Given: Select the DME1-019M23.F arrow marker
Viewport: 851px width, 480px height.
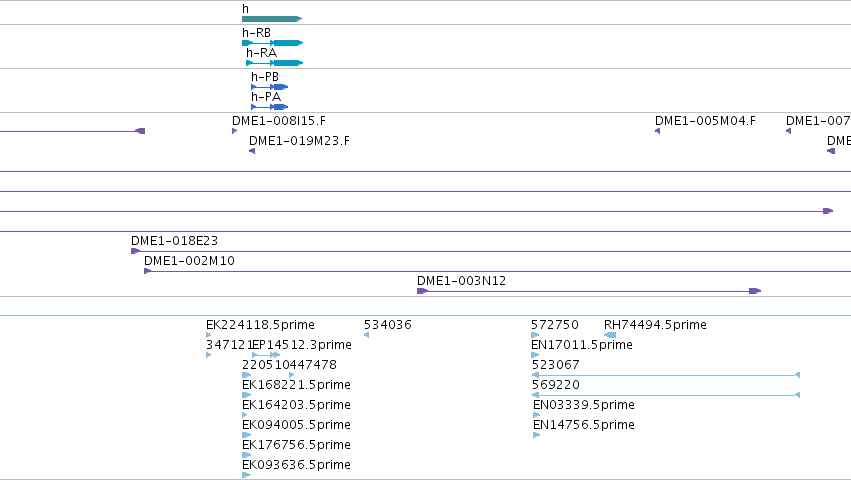Looking at the screenshot, I should [x=252, y=151].
